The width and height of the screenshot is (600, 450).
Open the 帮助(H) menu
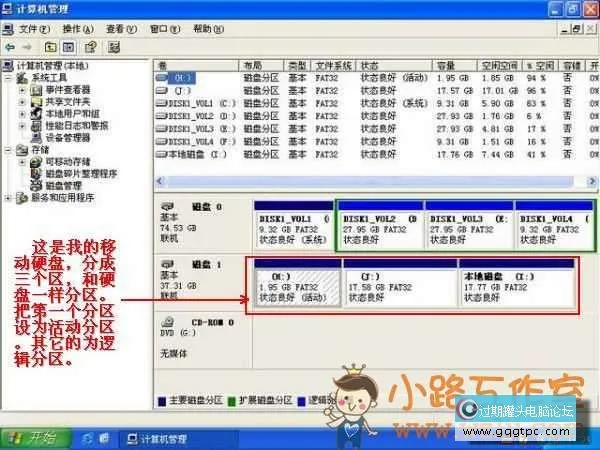209,29
